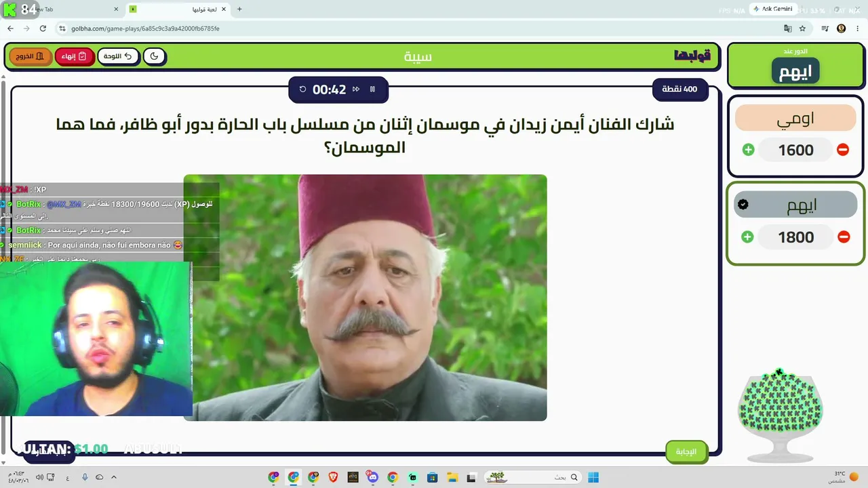Click the 400 نقطة points badge
The height and width of the screenshot is (488, 868).
pos(680,89)
